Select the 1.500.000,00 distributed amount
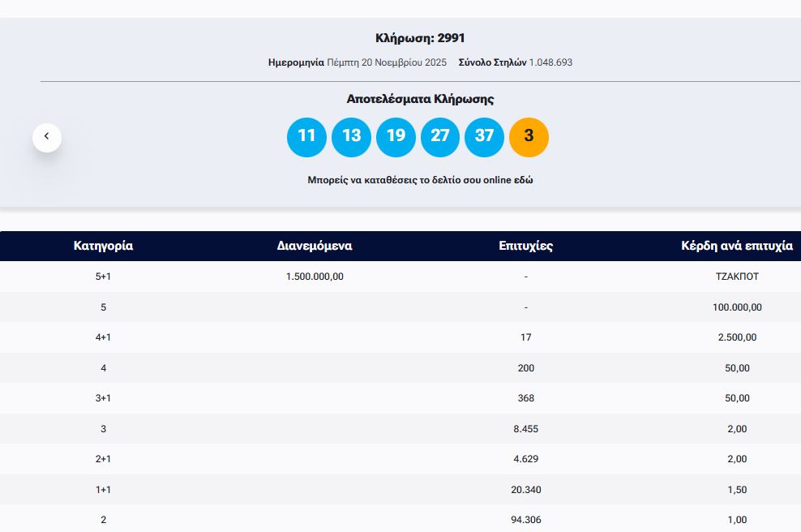Viewport: 801px width, 532px height. click(x=315, y=277)
